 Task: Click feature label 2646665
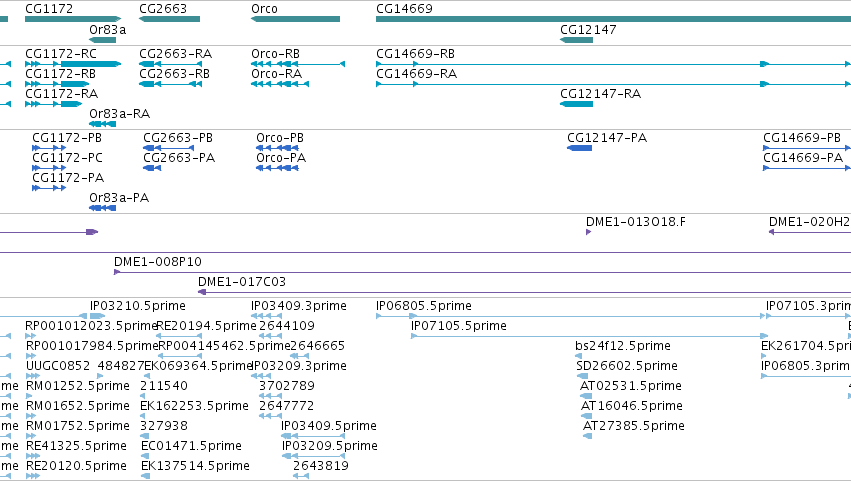317,346
